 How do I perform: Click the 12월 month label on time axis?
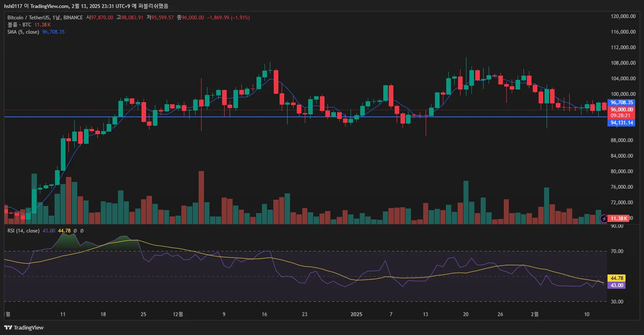[x=178, y=314]
